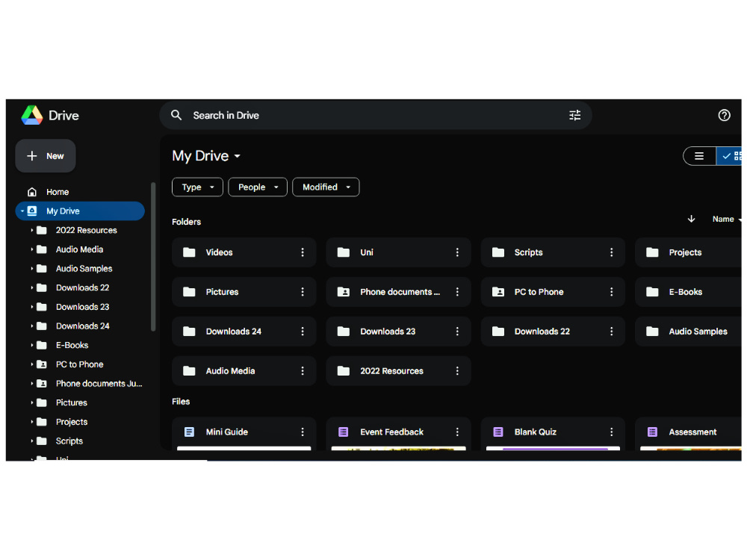Open more options for Mini Guide file

click(303, 432)
